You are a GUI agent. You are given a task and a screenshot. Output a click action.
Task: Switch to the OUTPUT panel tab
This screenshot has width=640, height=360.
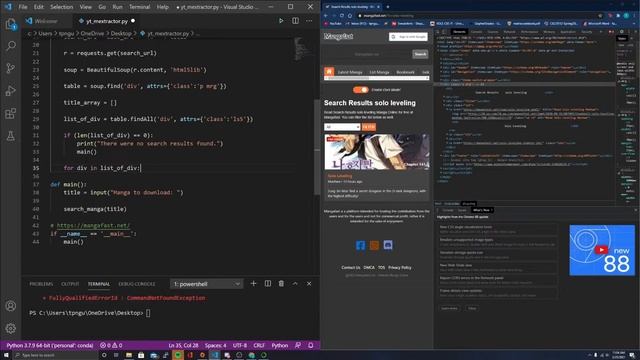[x=70, y=284]
